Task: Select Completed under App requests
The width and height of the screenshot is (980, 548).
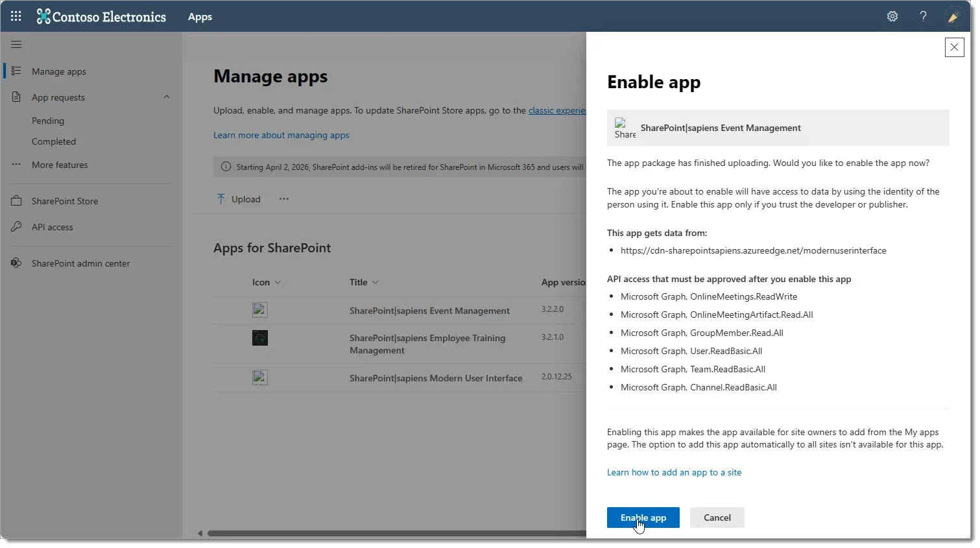Action: [x=54, y=141]
